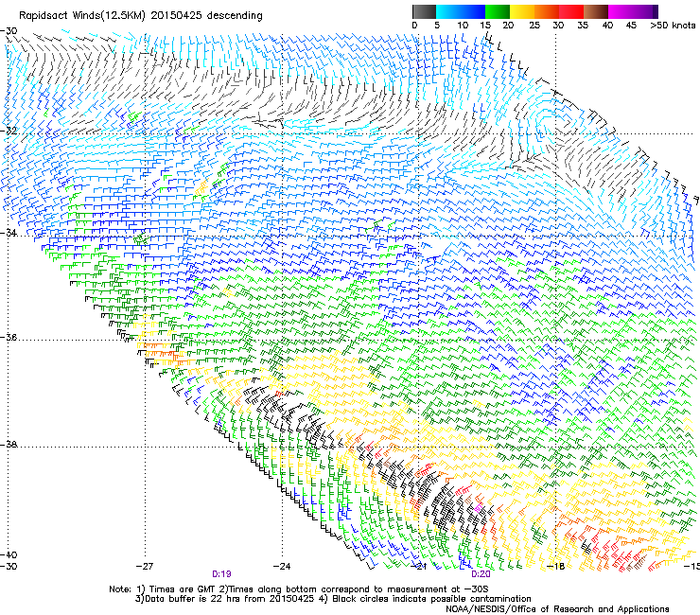Click the green 15-20 knots legend segment
The image size is (700, 615).
(x=498, y=11)
